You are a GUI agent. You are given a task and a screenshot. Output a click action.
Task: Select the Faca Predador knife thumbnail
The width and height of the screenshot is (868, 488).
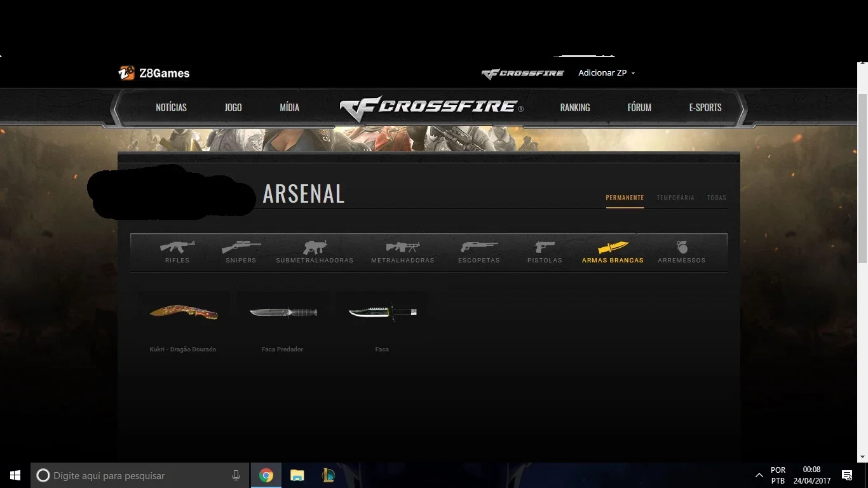[x=283, y=312]
